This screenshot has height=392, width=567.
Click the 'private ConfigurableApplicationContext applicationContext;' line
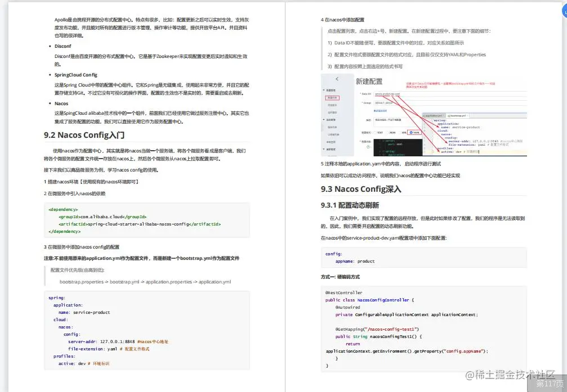(x=407, y=315)
